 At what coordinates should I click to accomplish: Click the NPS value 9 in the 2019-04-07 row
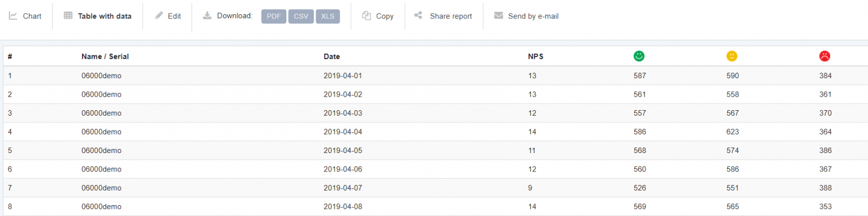pyautogui.click(x=530, y=188)
